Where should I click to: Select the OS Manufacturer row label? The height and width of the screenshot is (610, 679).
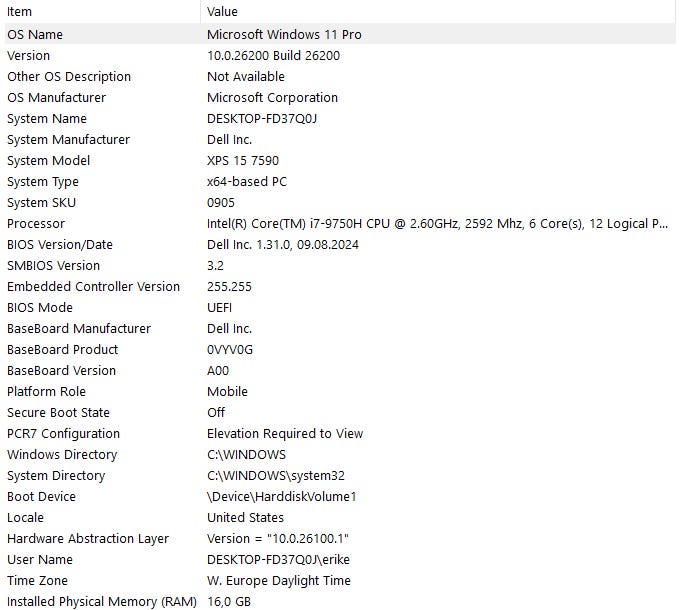56,97
